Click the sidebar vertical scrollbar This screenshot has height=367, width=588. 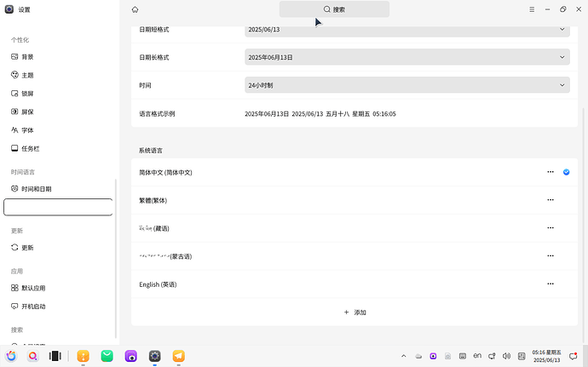click(116, 255)
